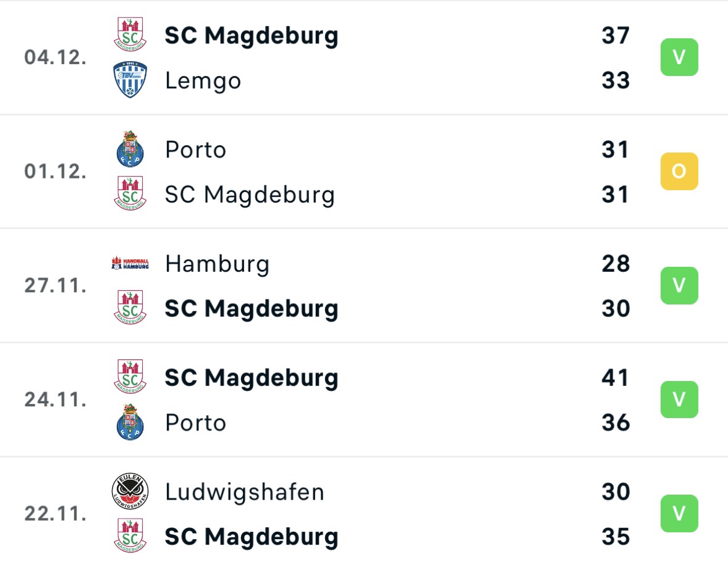Select the score 41 in 24.11. match

coord(615,377)
